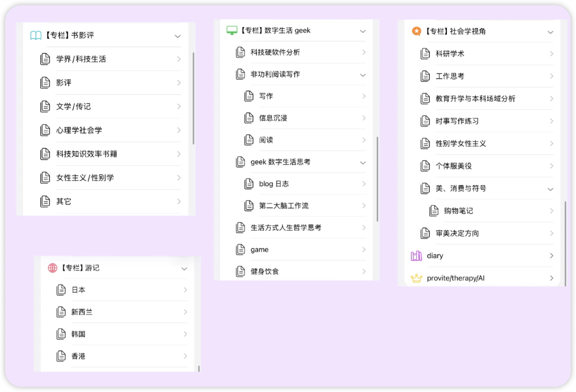Open the 购物笔记 sub-page
Viewport: 576px width, 392px height.
(x=458, y=211)
